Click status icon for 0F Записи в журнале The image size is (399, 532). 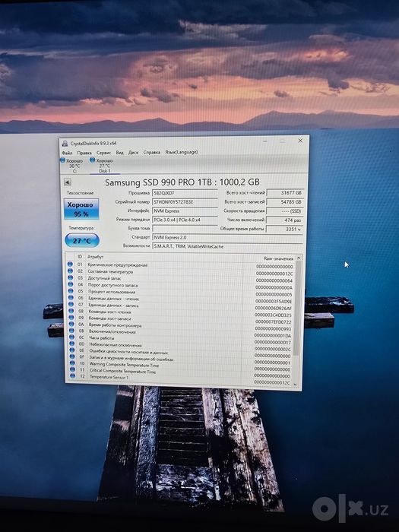point(72,356)
